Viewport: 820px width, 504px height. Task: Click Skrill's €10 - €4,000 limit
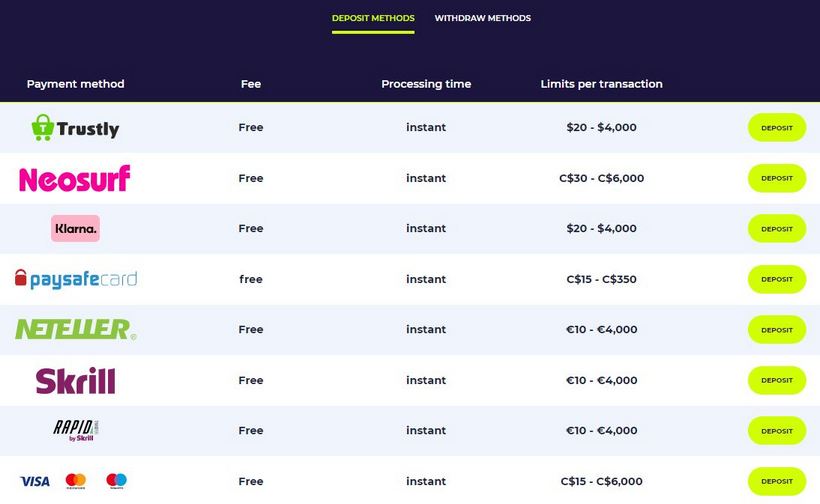click(x=601, y=380)
